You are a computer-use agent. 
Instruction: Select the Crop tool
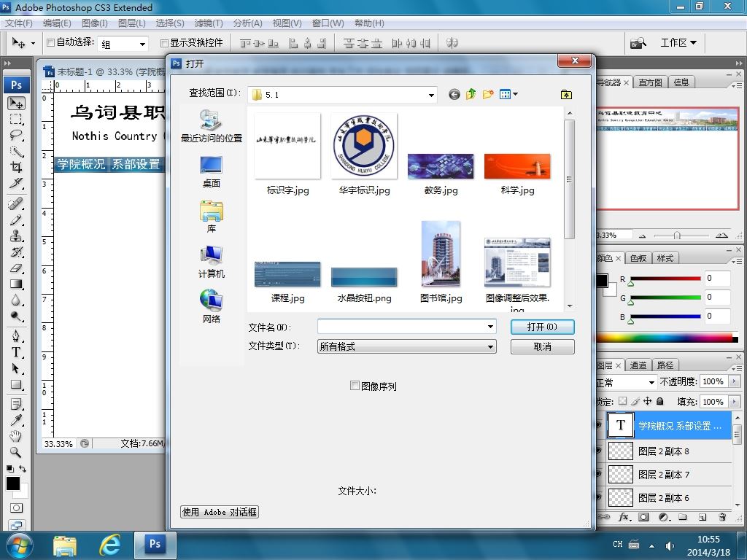point(16,167)
